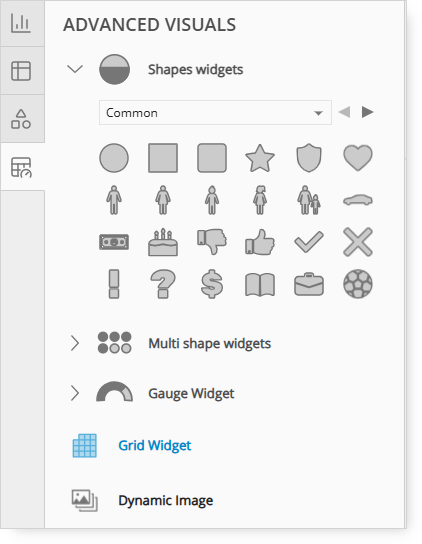Select the dollar sign shape
This screenshot has height=544, width=422.
212,284
